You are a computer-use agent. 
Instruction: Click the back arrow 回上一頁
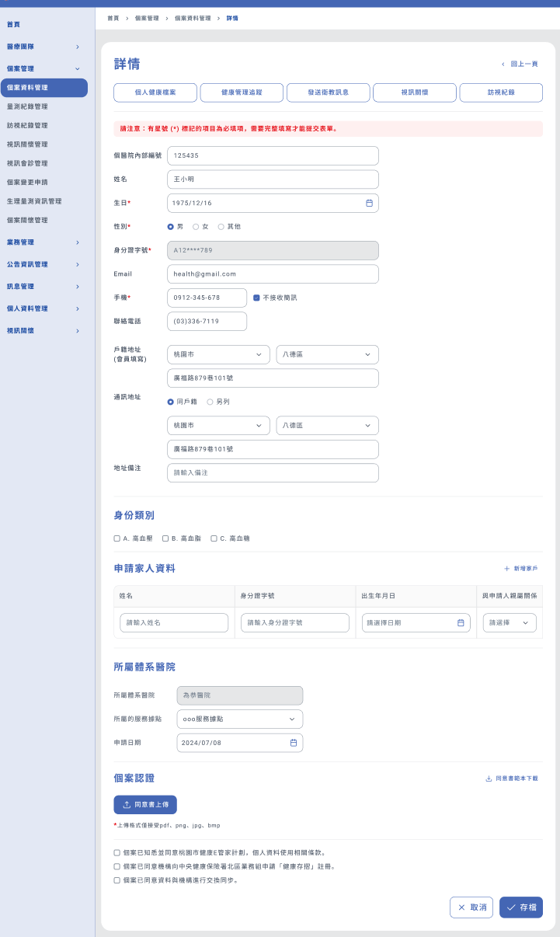point(503,64)
